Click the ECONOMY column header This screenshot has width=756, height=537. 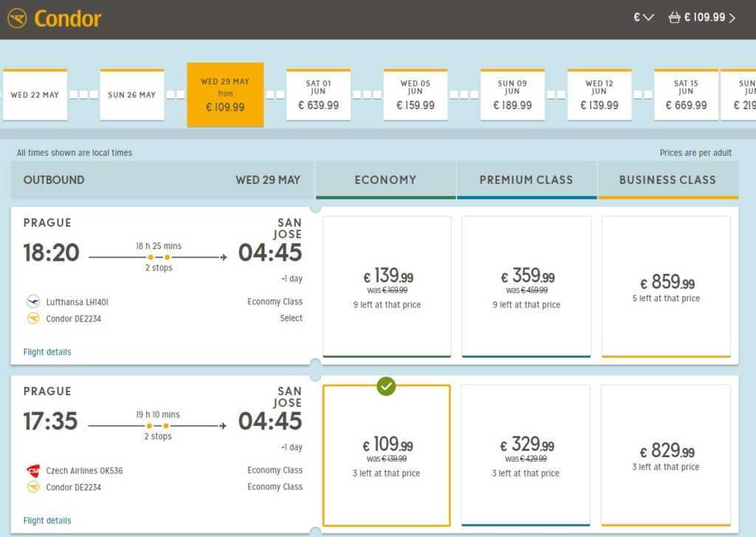click(385, 180)
